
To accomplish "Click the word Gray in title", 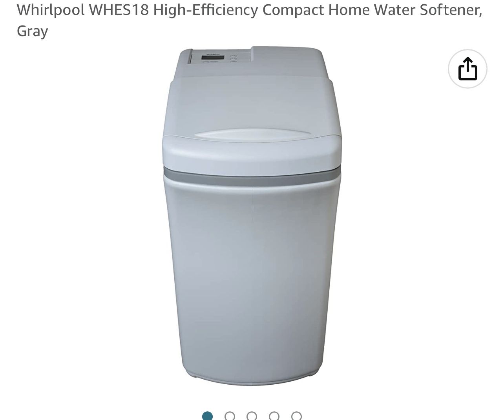I will coord(32,31).
